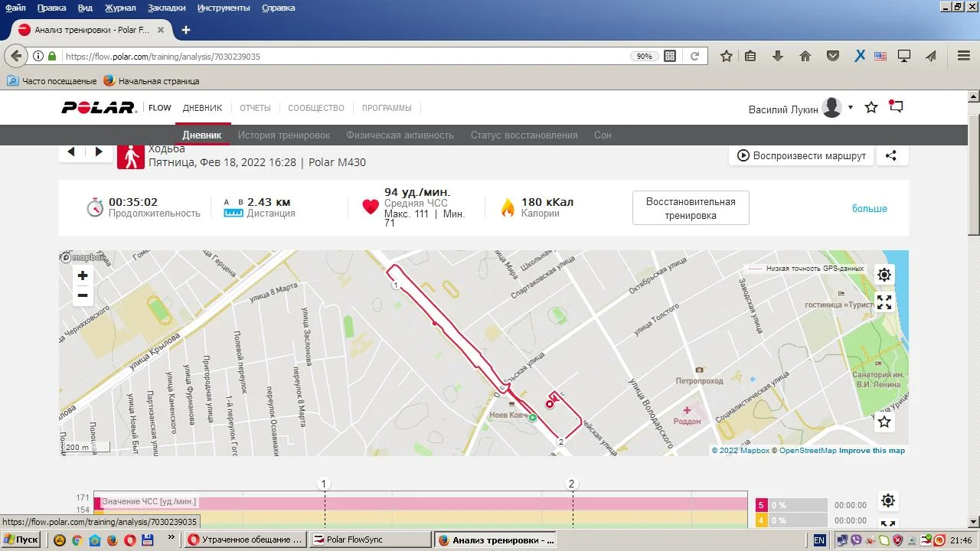Center the map with the locate icon

[884, 275]
